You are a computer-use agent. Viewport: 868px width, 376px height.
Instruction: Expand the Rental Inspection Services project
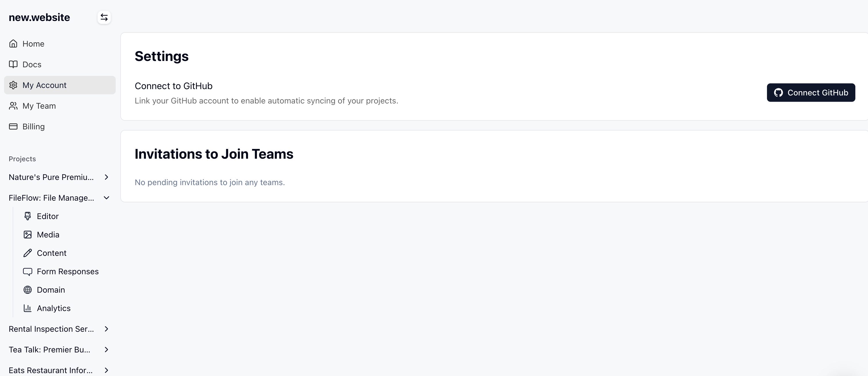106,329
